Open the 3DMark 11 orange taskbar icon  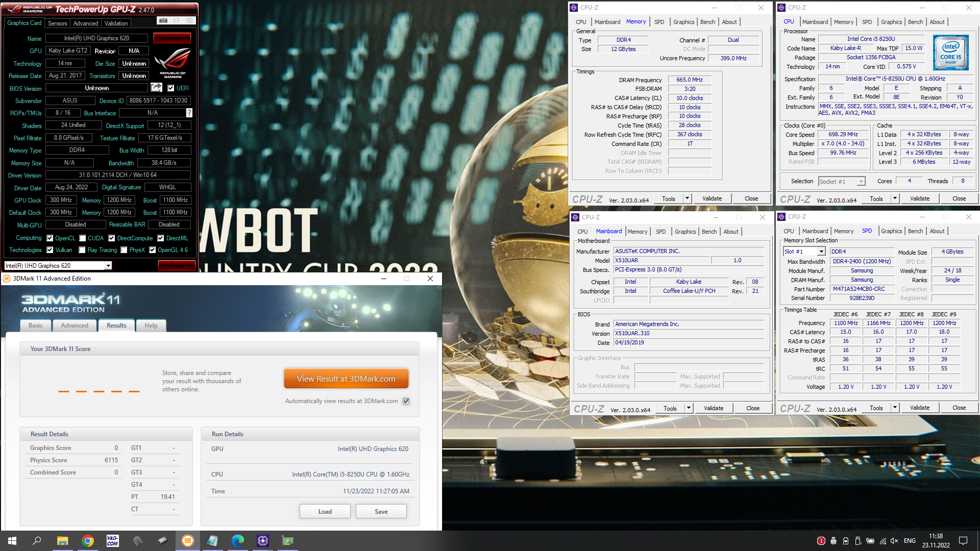pyautogui.click(x=188, y=541)
